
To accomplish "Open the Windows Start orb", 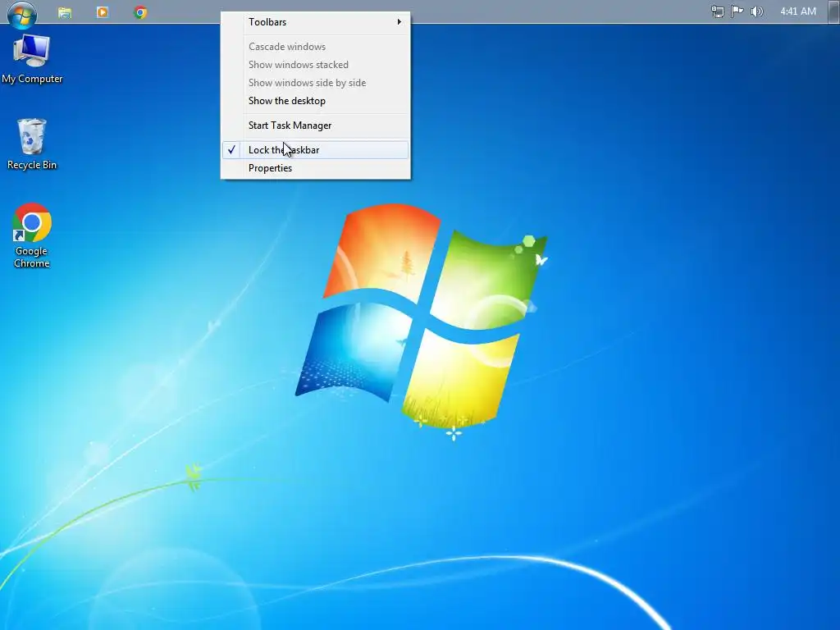I will (x=21, y=13).
